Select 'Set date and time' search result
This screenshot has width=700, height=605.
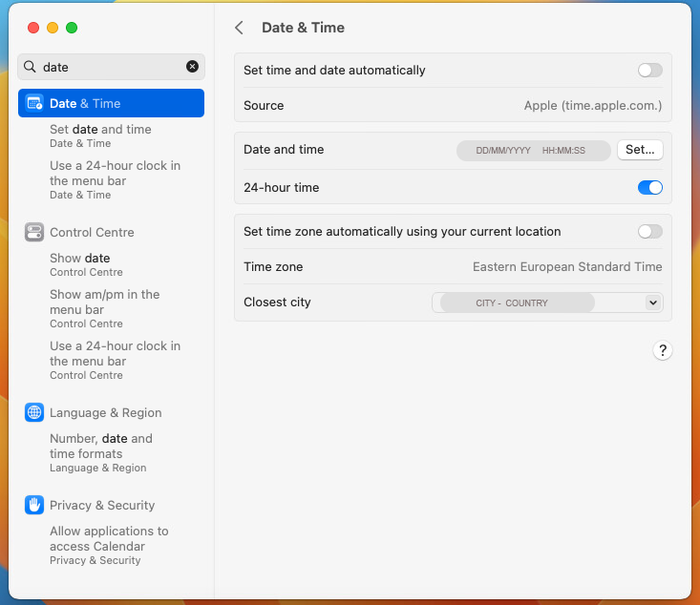click(x=100, y=130)
